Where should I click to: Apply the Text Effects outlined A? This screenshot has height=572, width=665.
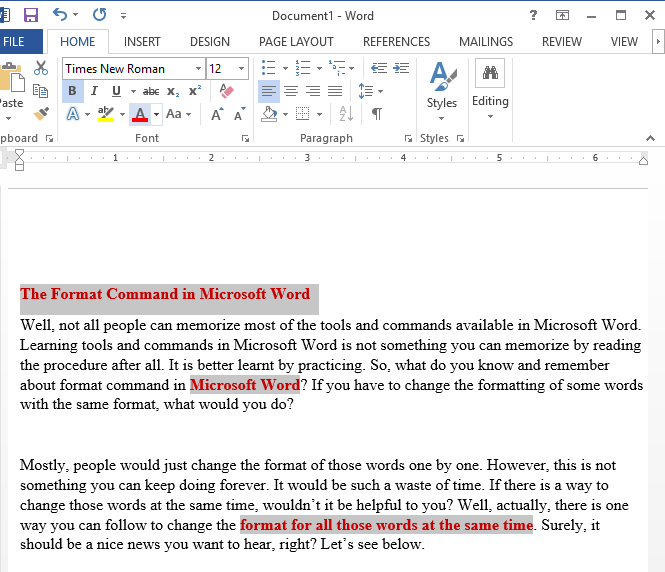click(x=73, y=114)
